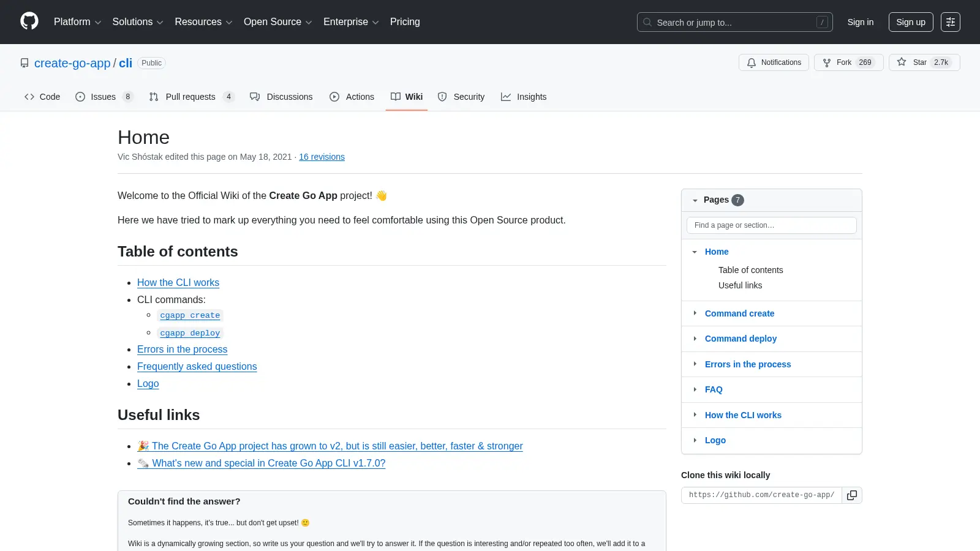The width and height of the screenshot is (980, 551).
Task: Click the search magnifier icon
Action: click(x=647, y=22)
